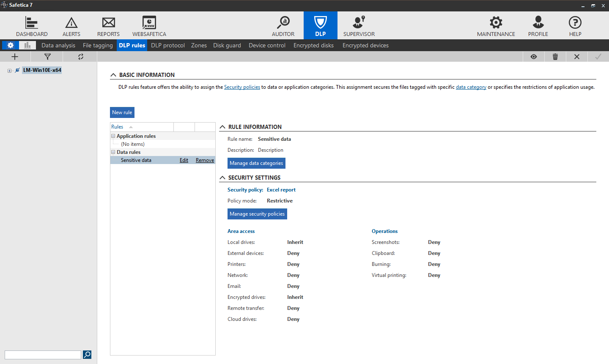Screen dimensions: 609x364
Task: Click the Safetica 7 title bar logo
Action: (x=5, y=5)
